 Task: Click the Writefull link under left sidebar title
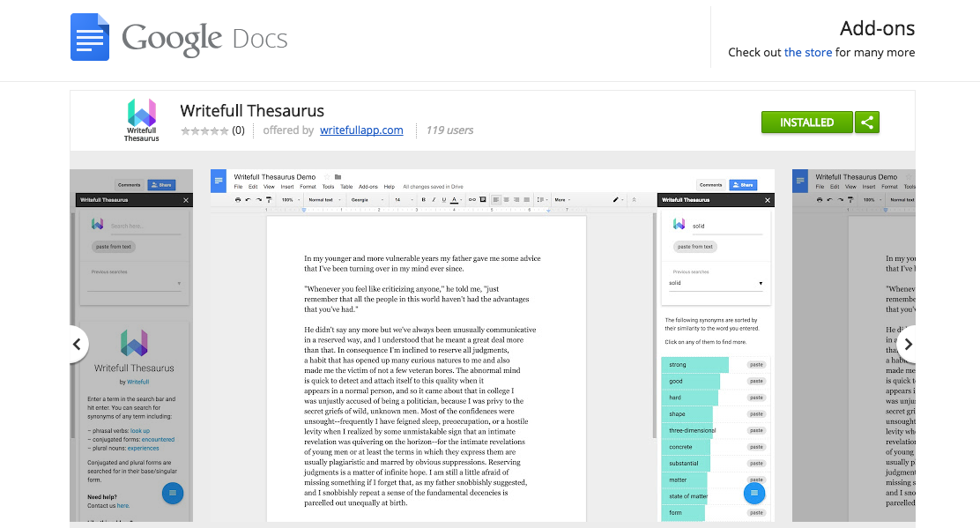[x=138, y=382]
